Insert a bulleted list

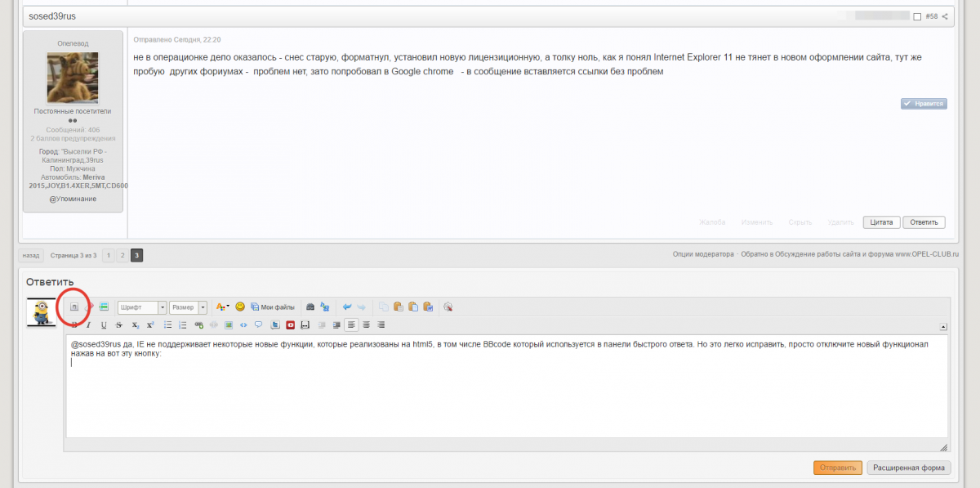tap(168, 325)
